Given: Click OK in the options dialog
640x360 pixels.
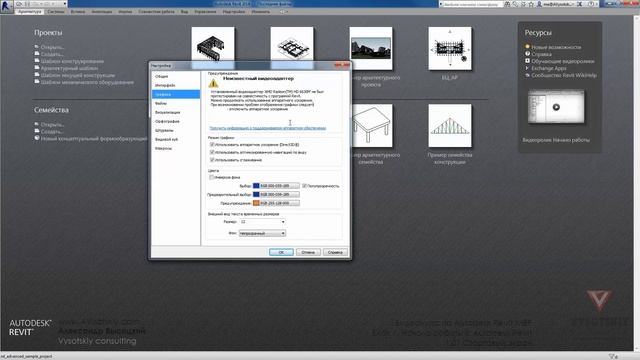Looking at the screenshot, I should (x=281, y=252).
